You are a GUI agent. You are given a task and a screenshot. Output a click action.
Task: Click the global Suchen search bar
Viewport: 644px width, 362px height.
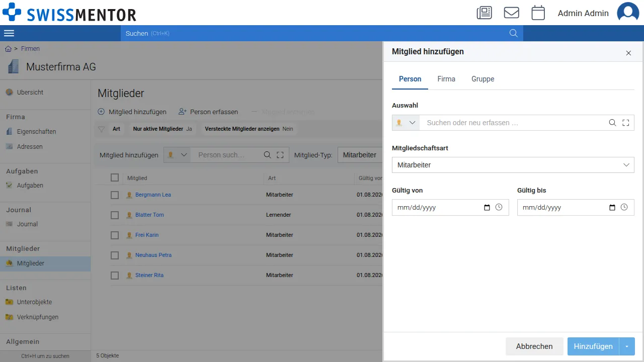pyautogui.click(x=322, y=33)
